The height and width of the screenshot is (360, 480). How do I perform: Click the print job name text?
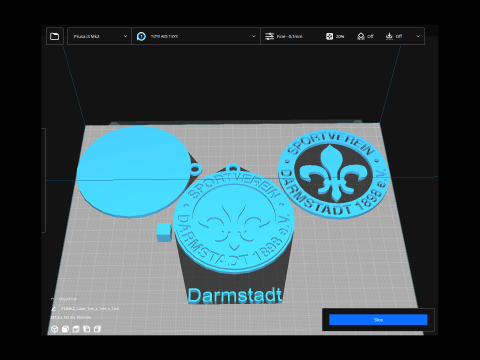90,309
